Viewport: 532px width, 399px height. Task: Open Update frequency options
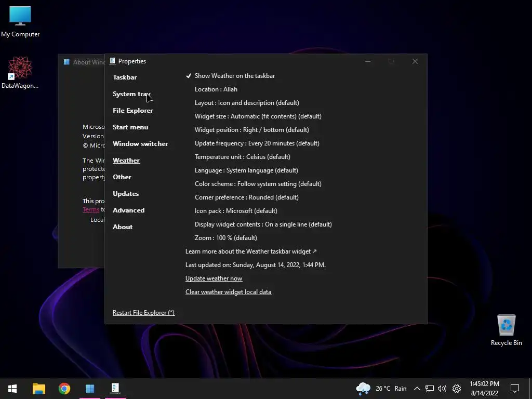(x=257, y=143)
